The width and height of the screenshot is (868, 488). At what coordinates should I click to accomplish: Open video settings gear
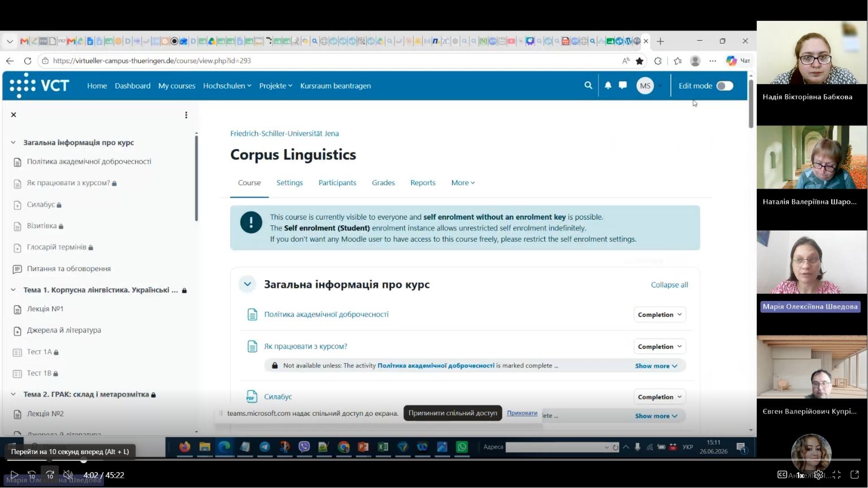818,475
